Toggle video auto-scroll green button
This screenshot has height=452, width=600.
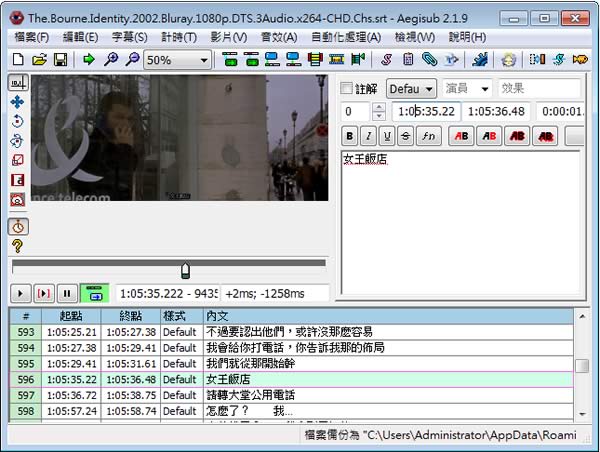[x=94, y=293]
